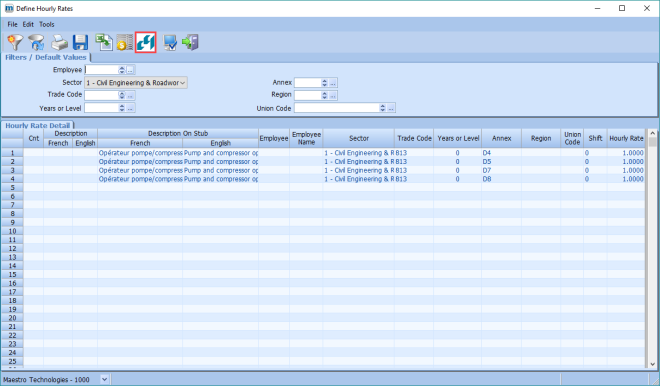
Task: Click the green arrow exit door icon
Action: click(x=190, y=42)
